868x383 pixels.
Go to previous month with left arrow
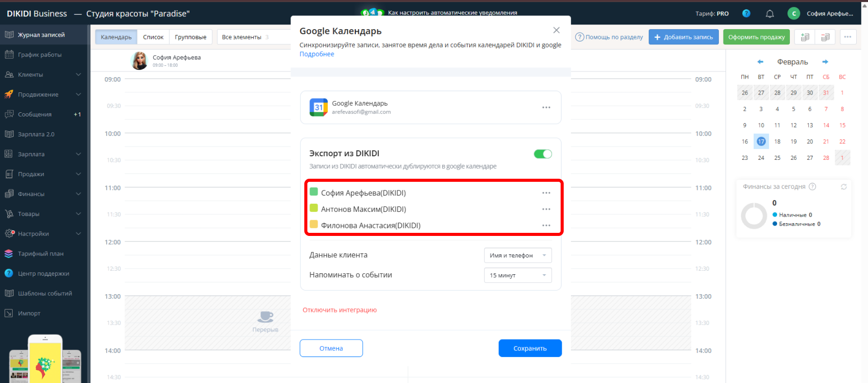[760, 62]
